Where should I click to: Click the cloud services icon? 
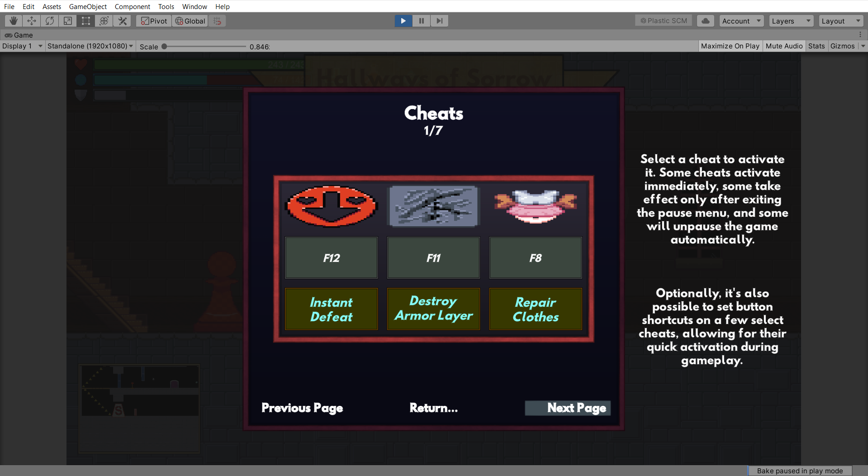coord(706,21)
